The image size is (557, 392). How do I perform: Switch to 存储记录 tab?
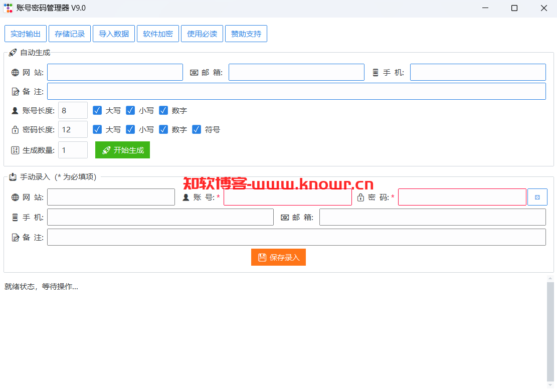tap(70, 34)
